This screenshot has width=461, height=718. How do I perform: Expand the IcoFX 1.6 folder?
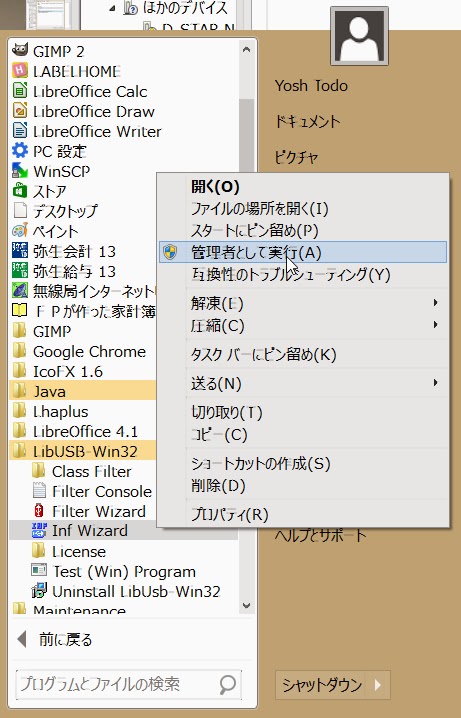tap(82, 371)
